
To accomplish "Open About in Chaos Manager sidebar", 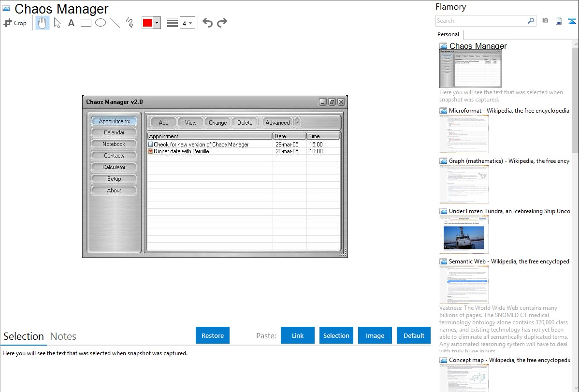I will [114, 190].
